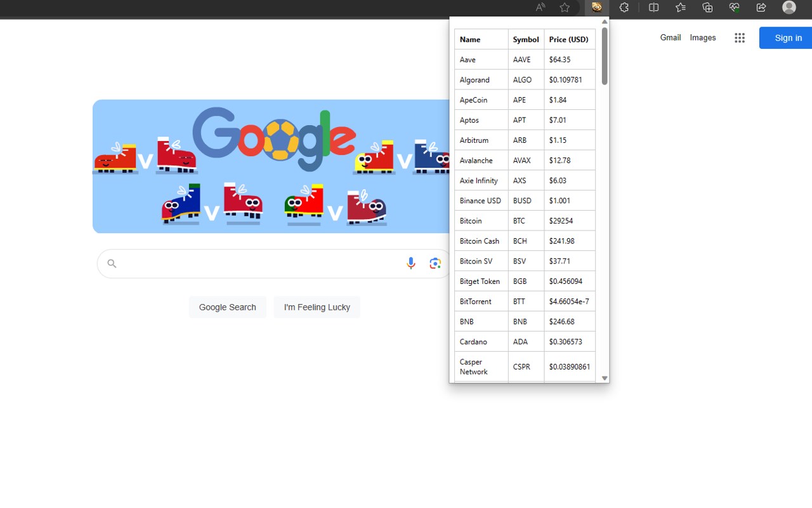The image size is (812, 508).
Task: Toggle Read Aloud icon in address bar
Action: click(540, 8)
